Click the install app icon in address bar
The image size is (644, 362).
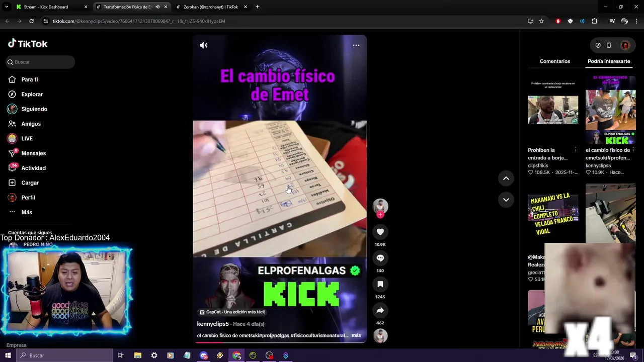click(530, 21)
